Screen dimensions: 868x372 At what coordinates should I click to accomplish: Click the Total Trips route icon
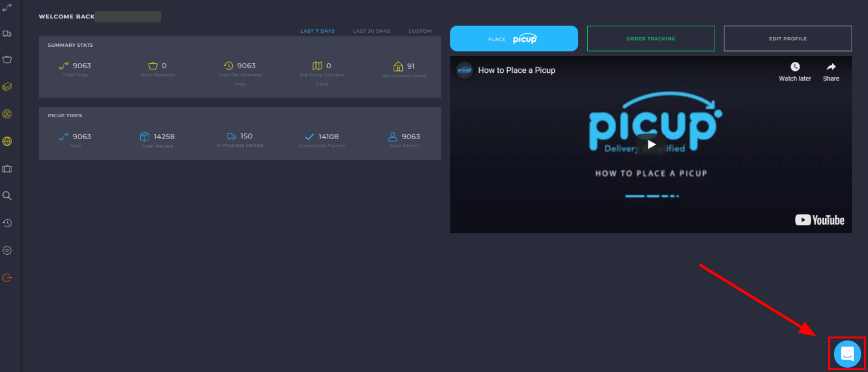click(64, 66)
